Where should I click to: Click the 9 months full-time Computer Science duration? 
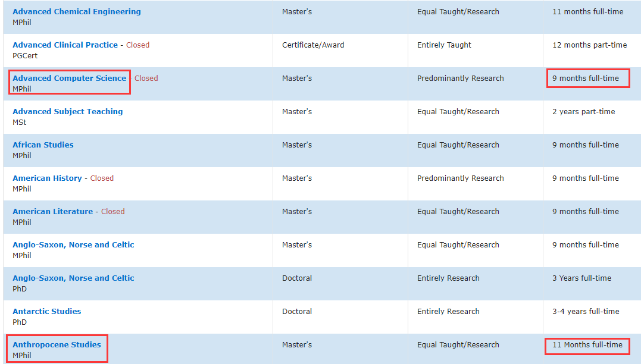point(585,79)
